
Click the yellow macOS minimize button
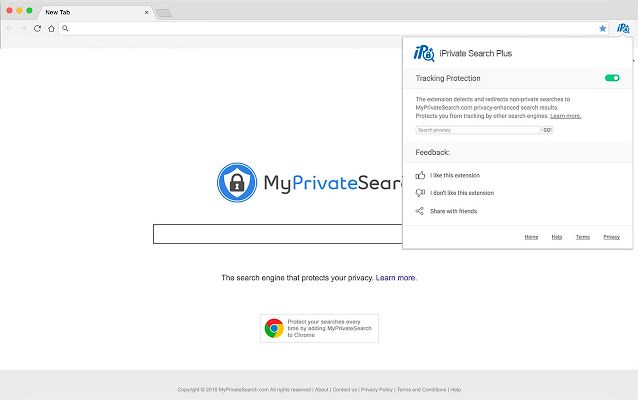tap(19, 11)
